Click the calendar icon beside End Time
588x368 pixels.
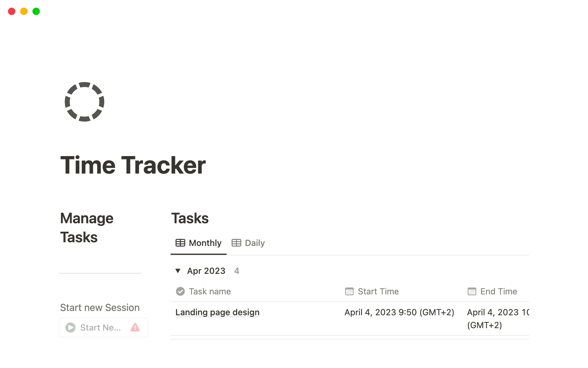472,291
